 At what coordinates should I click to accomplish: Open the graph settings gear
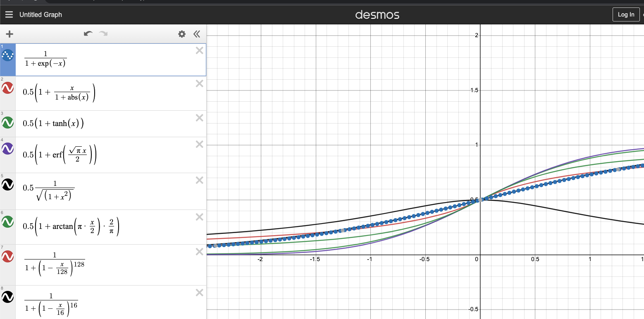pyautogui.click(x=181, y=34)
